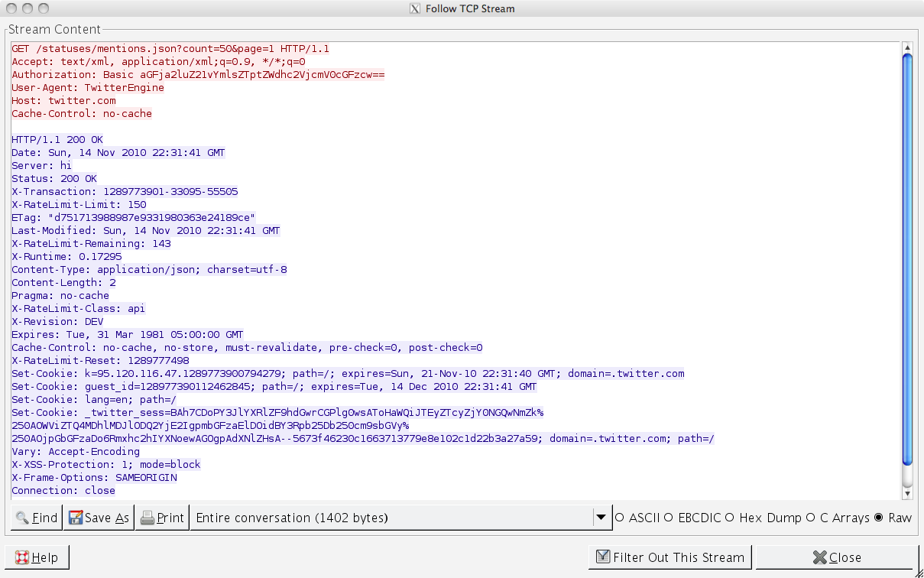
Task: Click the red Cache-Control: no-cache request line
Action: pos(82,114)
